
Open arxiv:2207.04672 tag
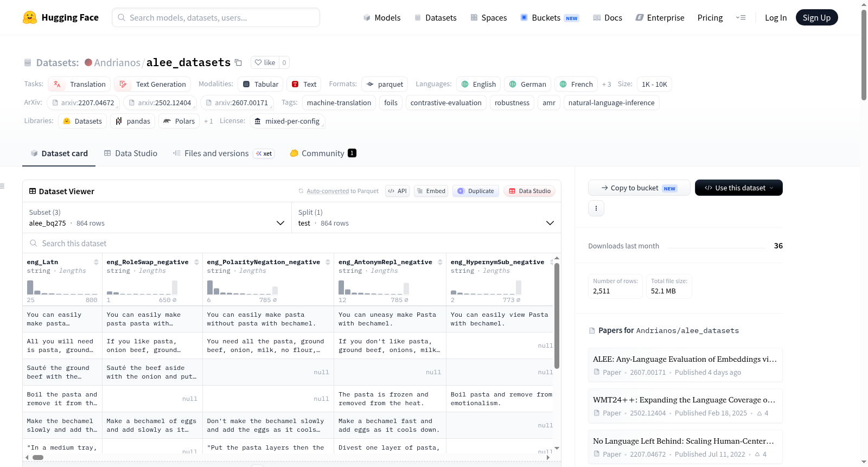(x=83, y=103)
